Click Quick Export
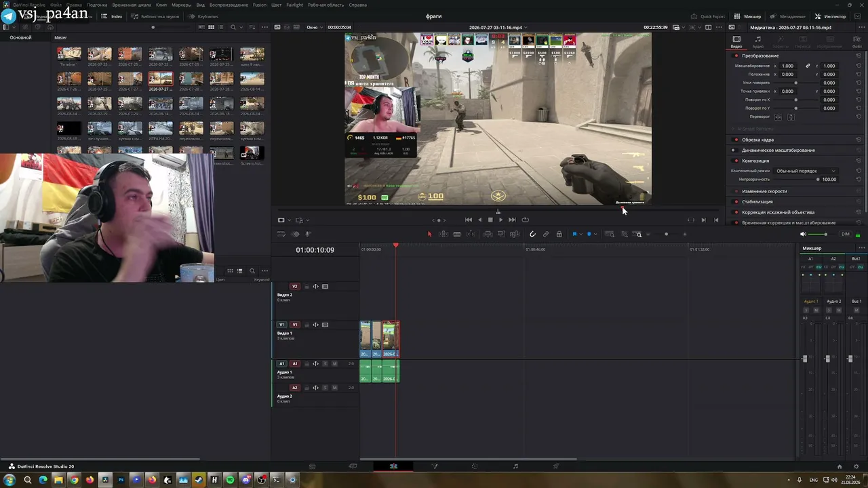Image resolution: width=868 pixels, height=488 pixels. point(708,16)
